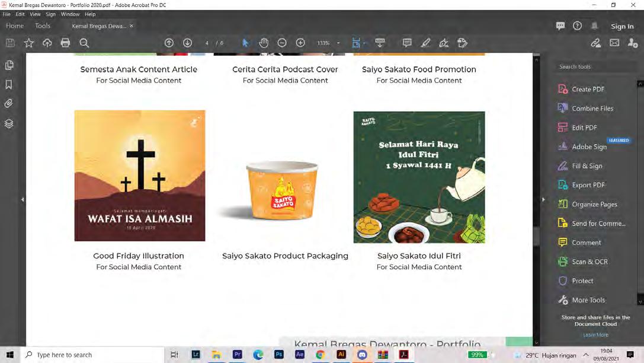Open the Help menu
This screenshot has height=363, width=644.
[90, 14]
